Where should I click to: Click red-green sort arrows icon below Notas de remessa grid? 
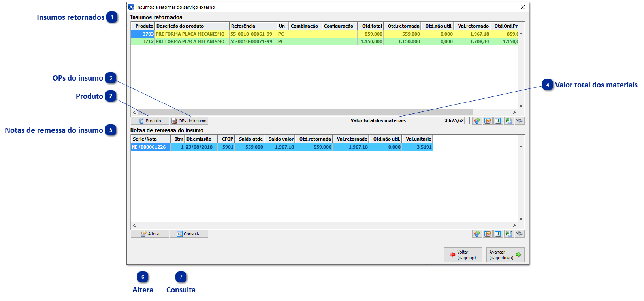(498, 234)
